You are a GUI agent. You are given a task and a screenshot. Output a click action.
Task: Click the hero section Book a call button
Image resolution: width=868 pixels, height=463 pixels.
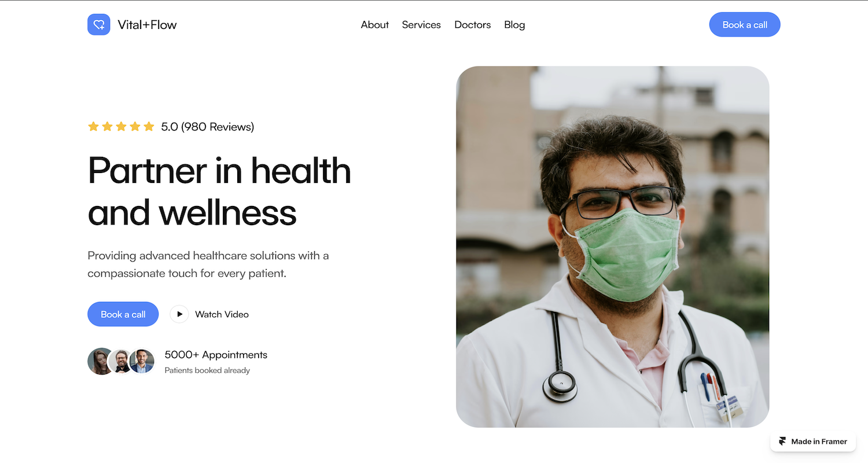pos(123,314)
